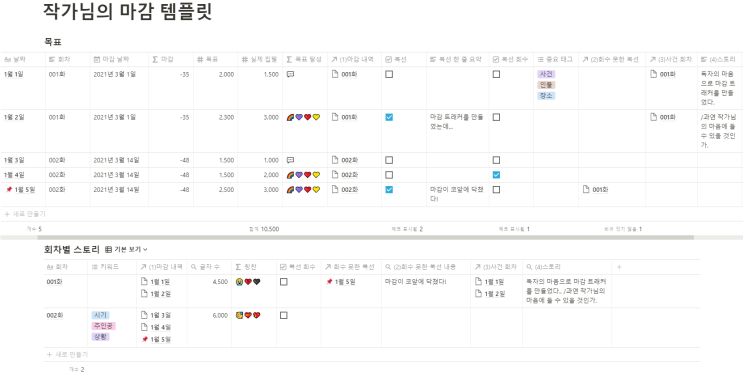Check the 복선 checkbox in the 1월 3일 row
The image size is (743, 373).
389,160
